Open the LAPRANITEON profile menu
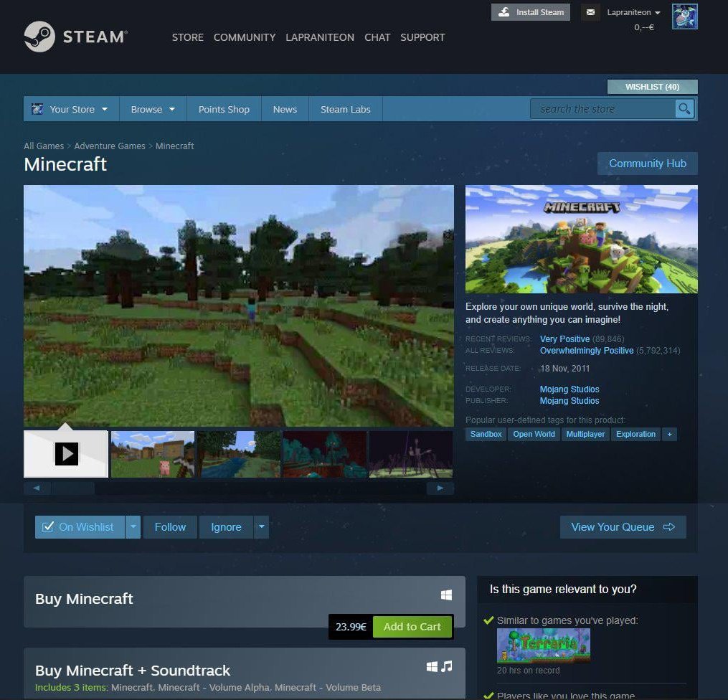Viewport: 728px width, 700px height. (320, 37)
